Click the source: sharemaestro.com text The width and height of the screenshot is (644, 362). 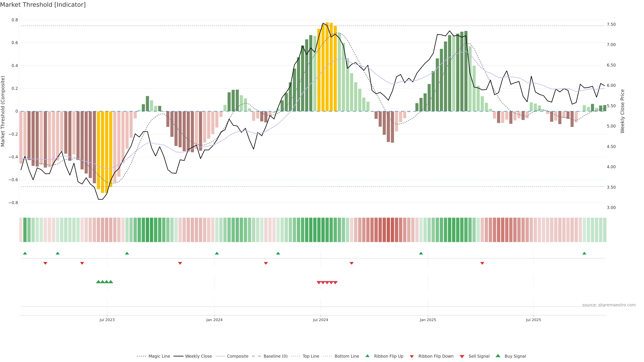pos(609,305)
